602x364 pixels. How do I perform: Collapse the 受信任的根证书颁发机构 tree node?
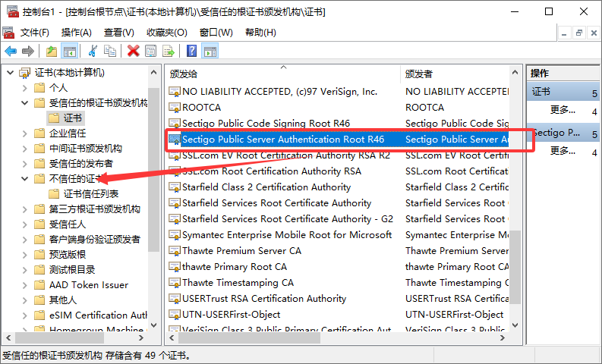(25, 103)
